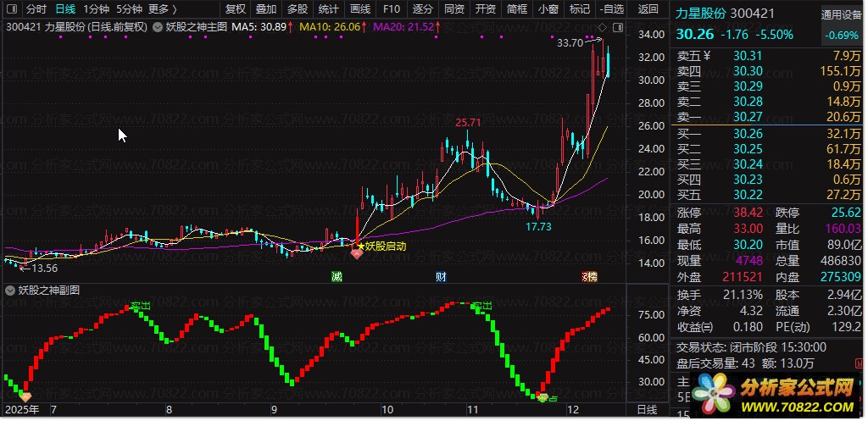Expand the 妖股之神主图 indicator dropdown arrow
Image resolution: width=868 pixels, height=421 pixels.
[x=157, y=26]
